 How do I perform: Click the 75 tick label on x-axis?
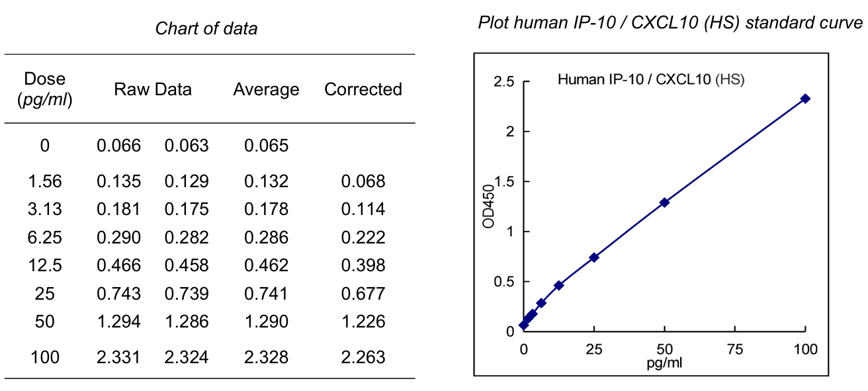(735, 349)
